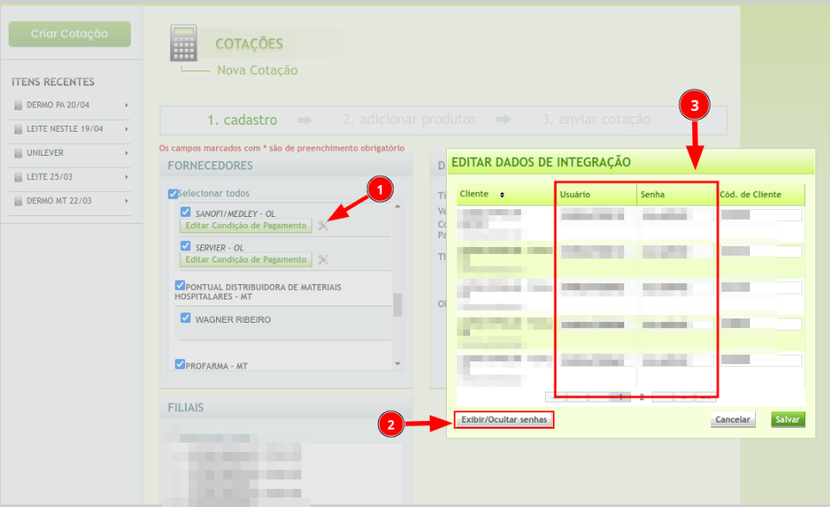Click the LEITE NESTLE 19/04 item icon
This screenshot has height=507, width=830.
coord(17,129)
